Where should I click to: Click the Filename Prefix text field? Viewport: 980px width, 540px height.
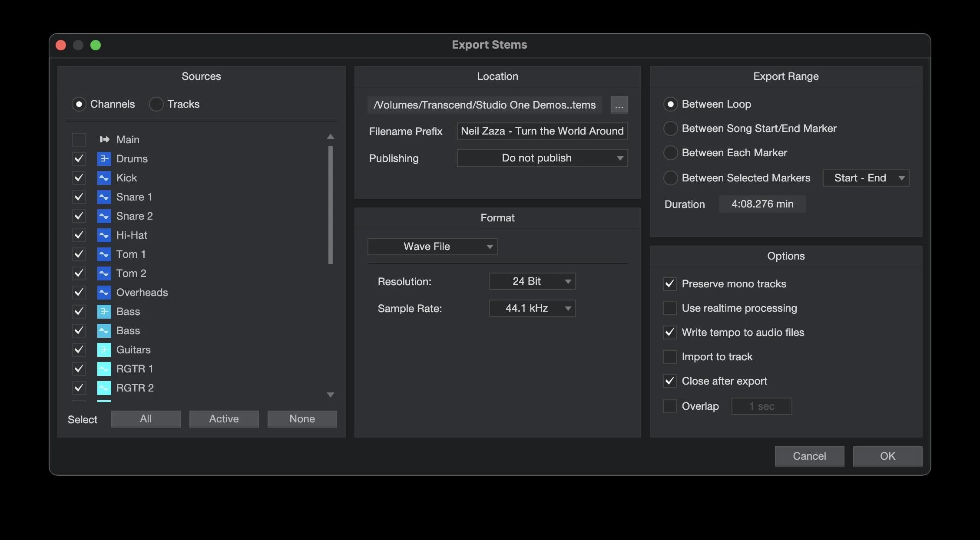(x=542, y=131)
